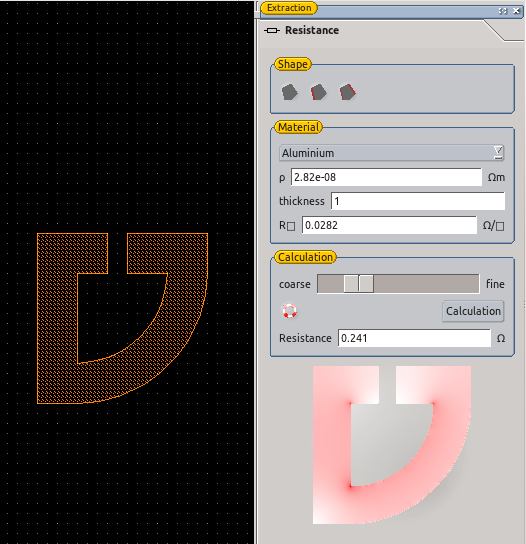Screen dimensions: 526x544
Task: Select the polygon icon with red top-right edges
Action: [347, 92]
